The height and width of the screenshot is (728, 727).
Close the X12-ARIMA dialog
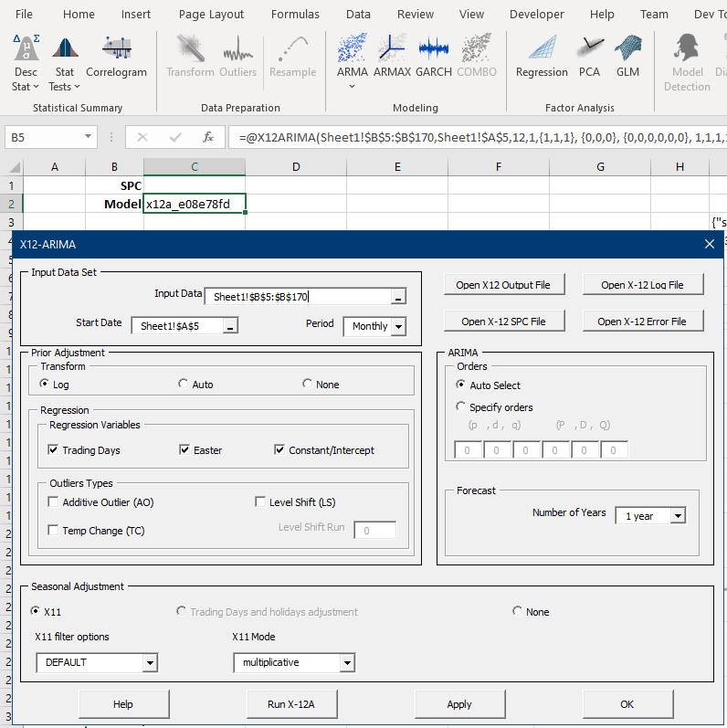click(x=710, y=244)
